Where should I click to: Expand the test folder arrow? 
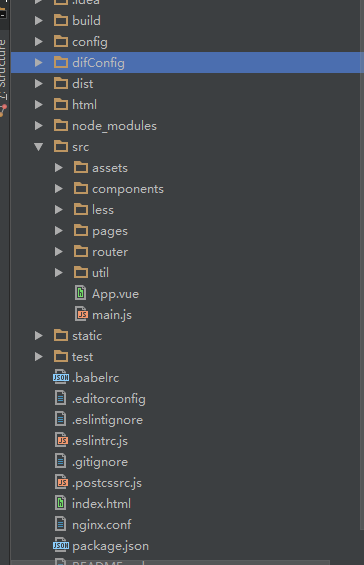coord(39,356)
